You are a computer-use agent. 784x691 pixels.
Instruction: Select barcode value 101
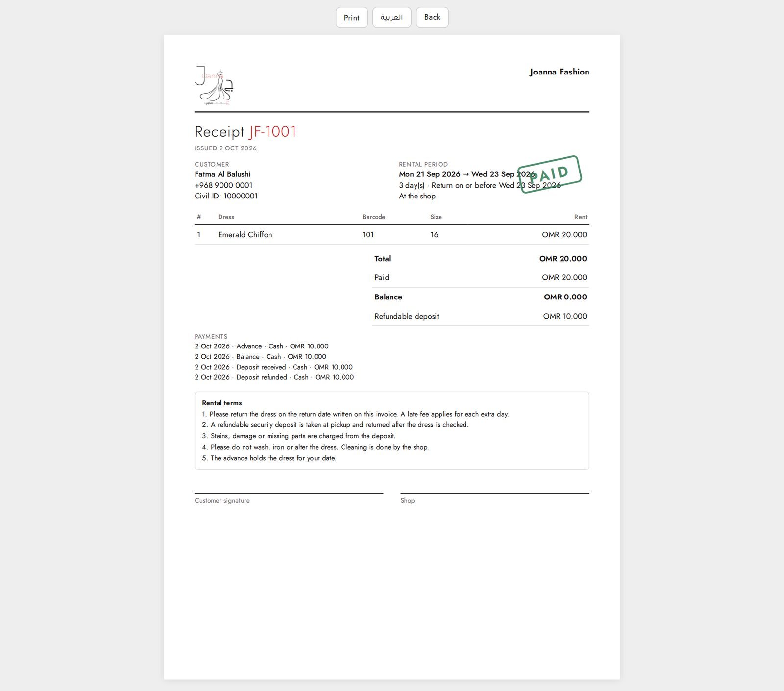368,235
